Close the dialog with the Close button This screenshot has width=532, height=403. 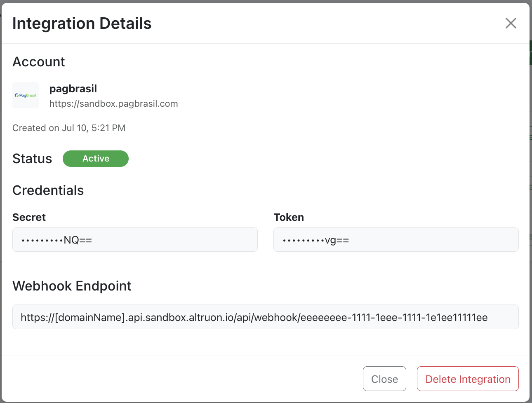click(x=384, y=379)
